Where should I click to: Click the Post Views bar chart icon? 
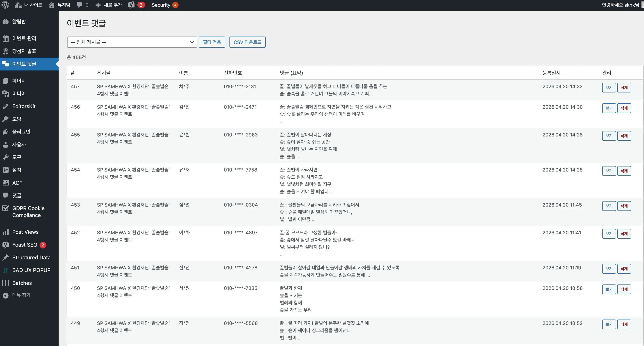[x=5, y=232]
